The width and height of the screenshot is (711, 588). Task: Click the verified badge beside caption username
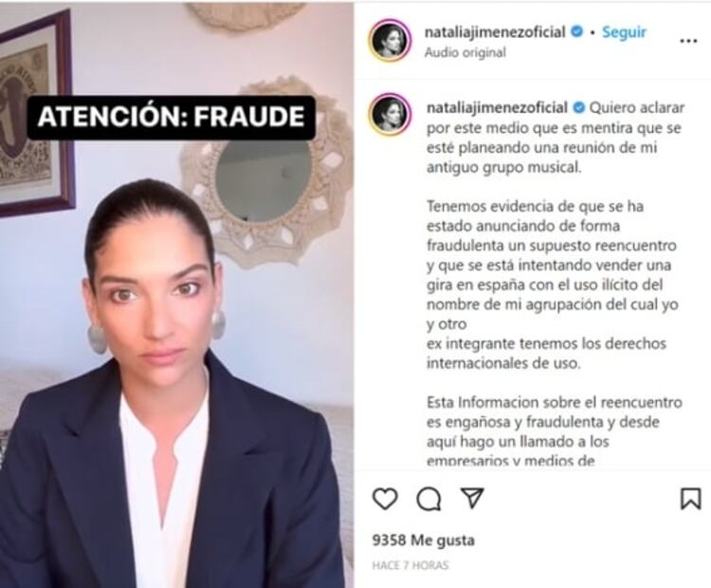tap(579, 108)
